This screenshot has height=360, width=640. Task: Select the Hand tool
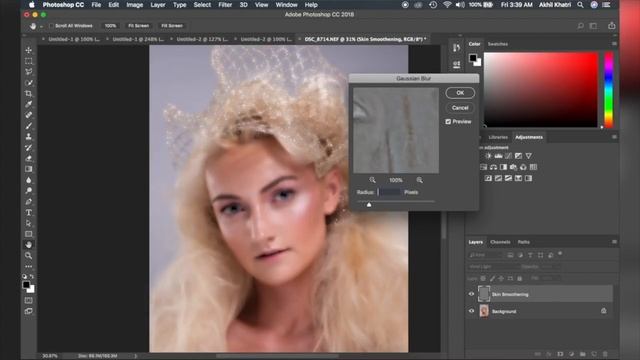coord(29,244)
